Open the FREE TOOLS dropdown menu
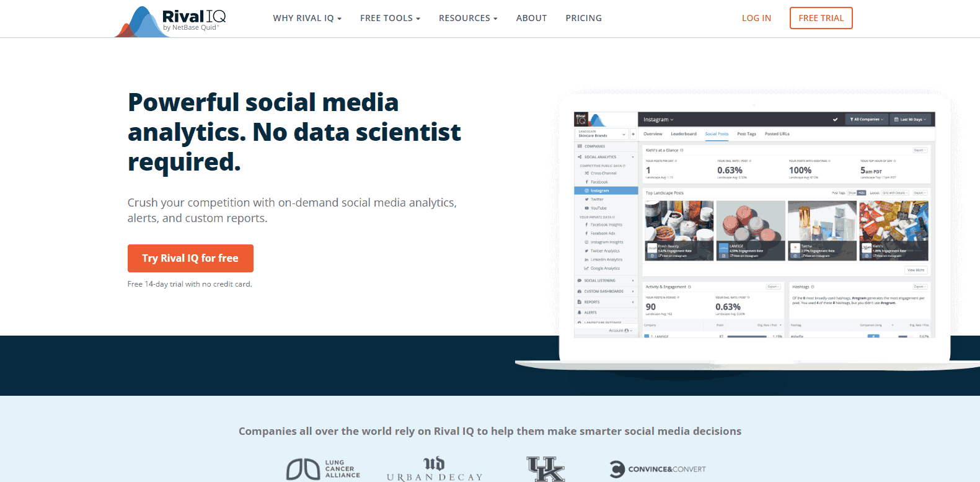Viewport: 980px width, 482px height. coord(390,18)
